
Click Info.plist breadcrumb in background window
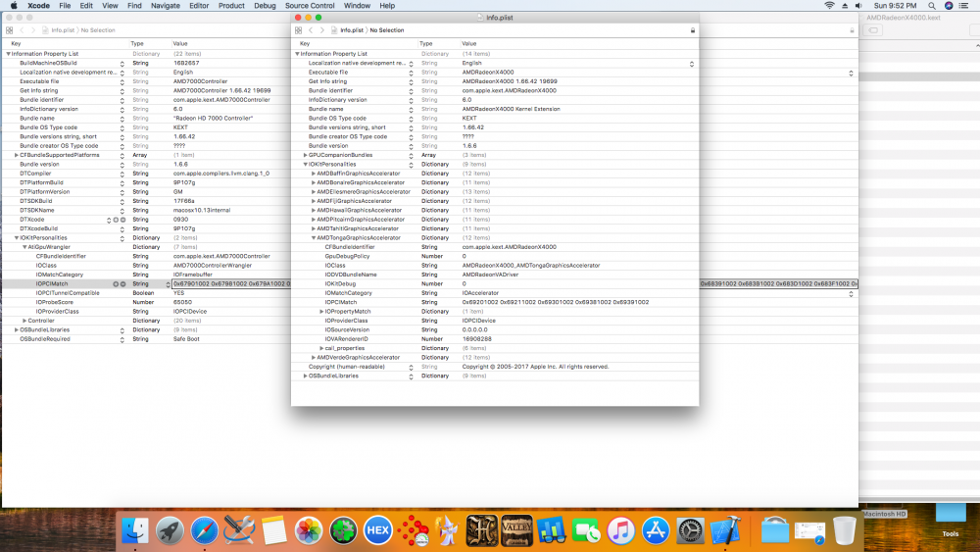tap(63, 30)
